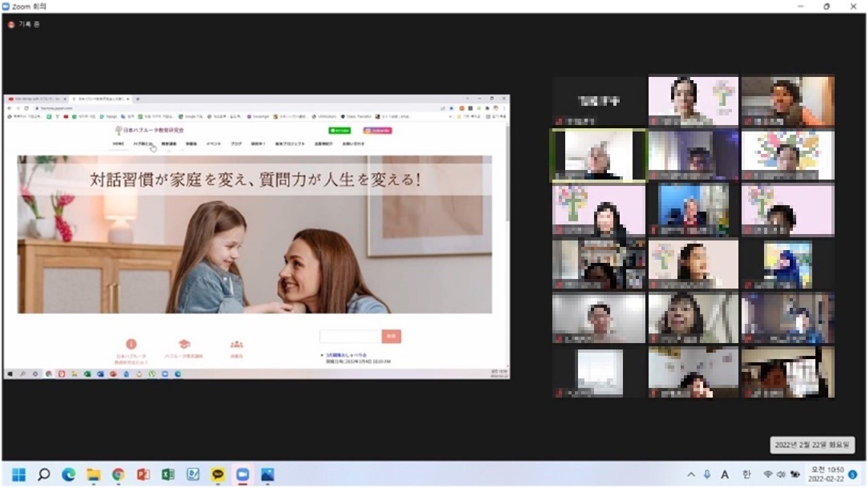
Task: Launch KakaoTalk from the taskbar
Action: coord(218,475)
